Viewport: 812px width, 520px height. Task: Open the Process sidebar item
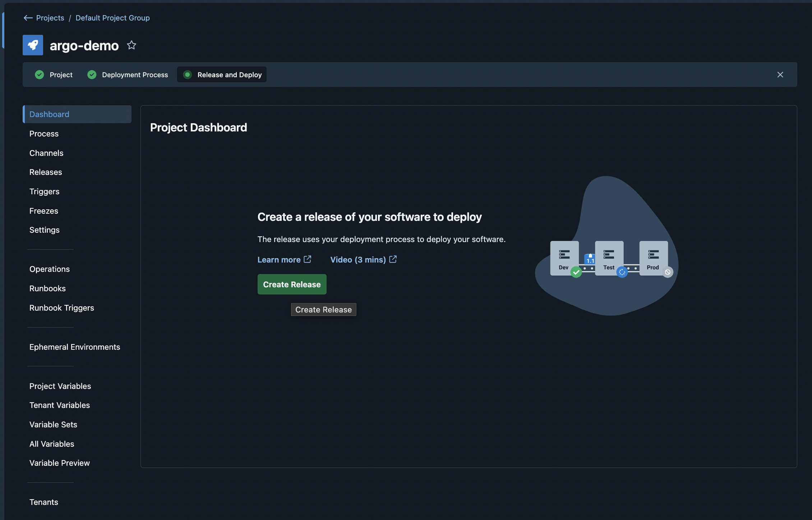pyautogui.click(x=44, y=134)
